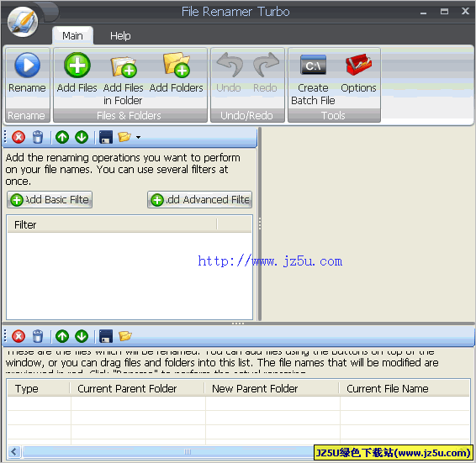The image size is (476, 463).
Task: Move file up in file list toolbar
Action: click(x=62, y=336)
